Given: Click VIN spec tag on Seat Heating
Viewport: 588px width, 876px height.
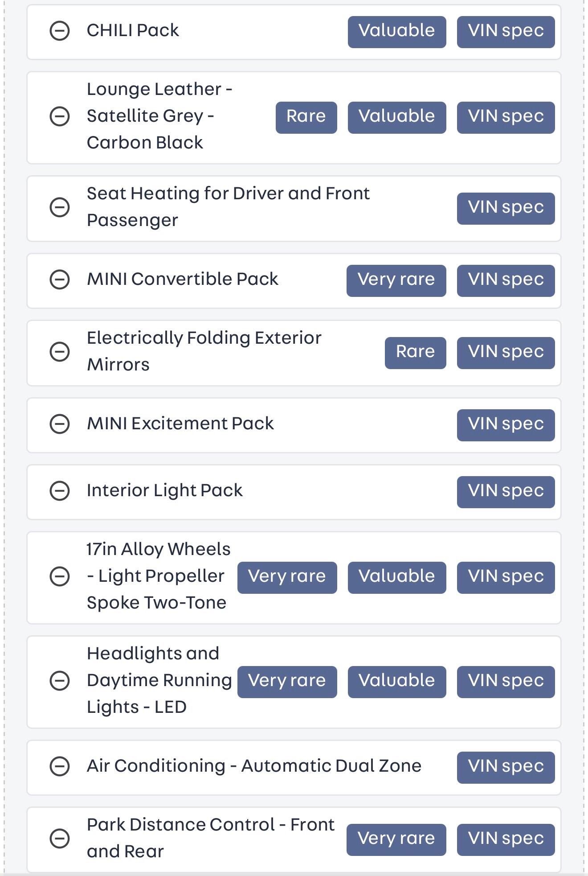Looking at the screenshot, I should click(x=506, y=208).
